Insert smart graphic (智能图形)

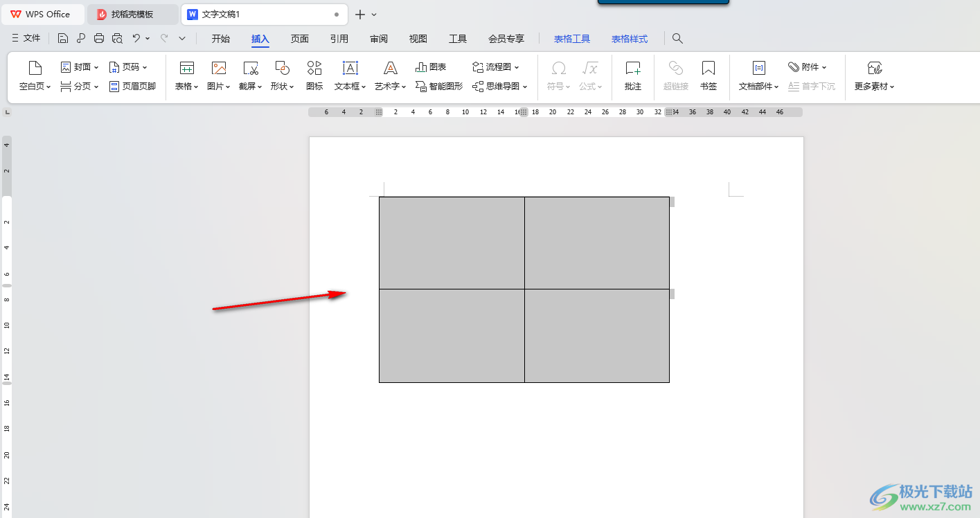[x=439, y=87]
